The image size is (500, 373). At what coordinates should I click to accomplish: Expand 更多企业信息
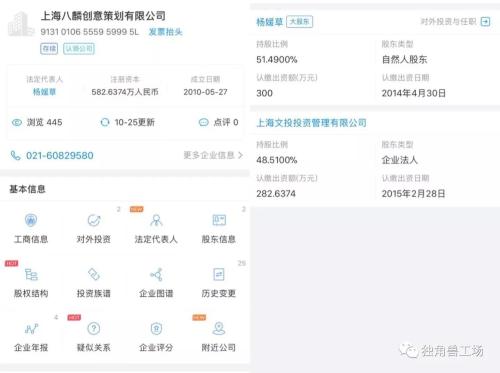(213, 155)
